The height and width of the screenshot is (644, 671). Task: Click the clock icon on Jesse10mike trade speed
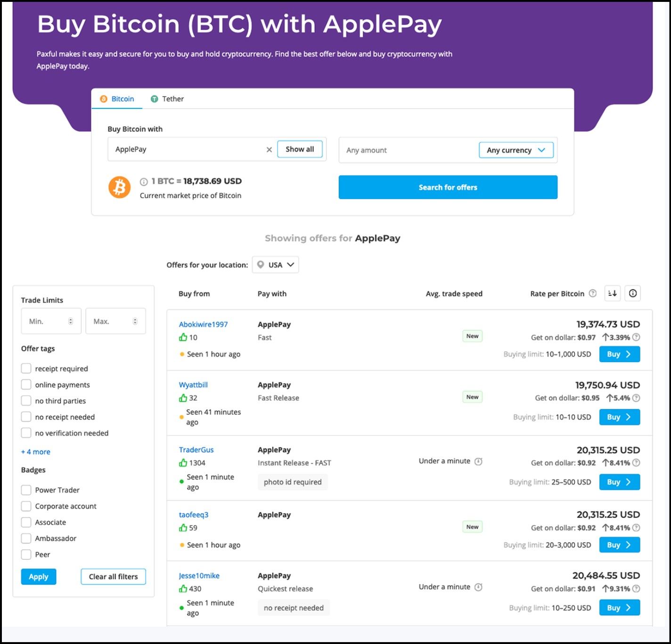coord(478,587)
